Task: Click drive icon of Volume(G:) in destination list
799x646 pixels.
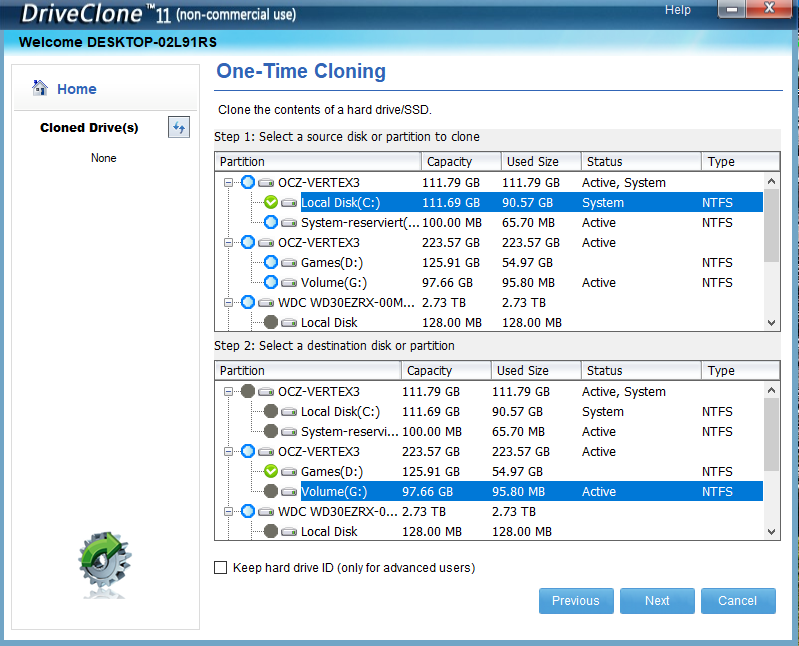Action: (289, 492)
